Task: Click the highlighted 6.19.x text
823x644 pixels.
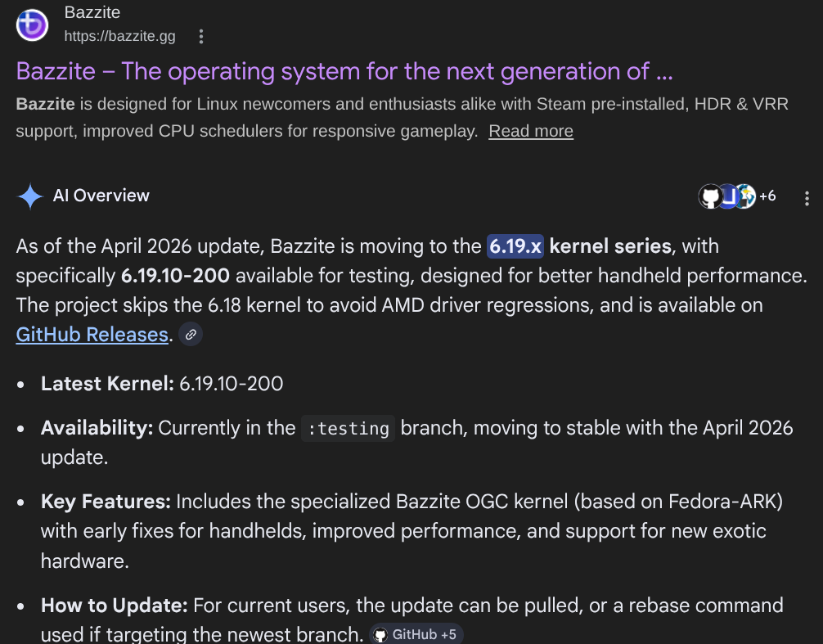Action: click(x=515, y=246)
